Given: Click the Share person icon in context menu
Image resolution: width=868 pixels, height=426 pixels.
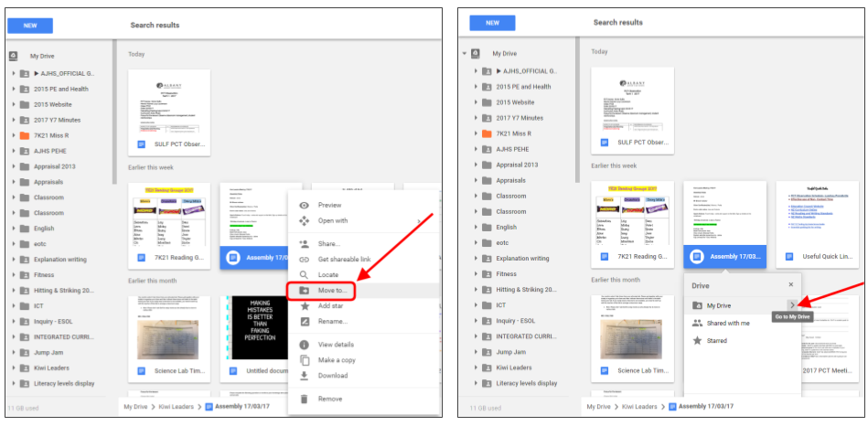Looking at the screenshot, I should click(x=304, y=244).
